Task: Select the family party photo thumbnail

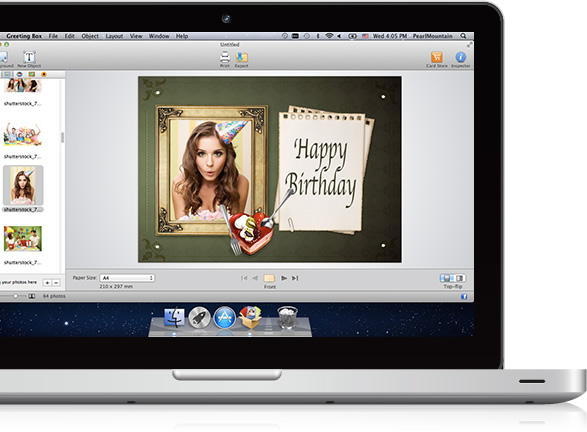Action: (22, 134)
